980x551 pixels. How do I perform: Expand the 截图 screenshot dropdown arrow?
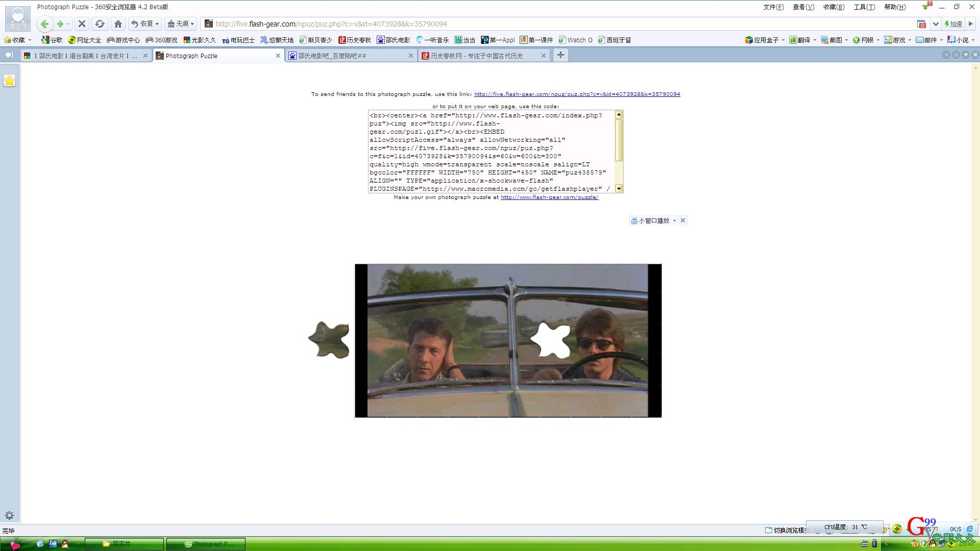point(846,40)
